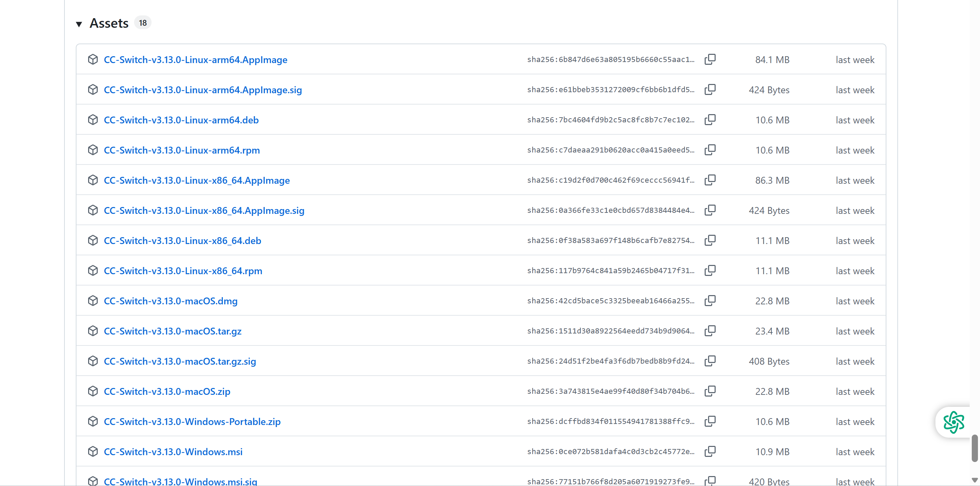This screenshot has width=980, height=486.
Task: Click package icon beside Linux-arm64.AppImage
Action: pos(93,59)
